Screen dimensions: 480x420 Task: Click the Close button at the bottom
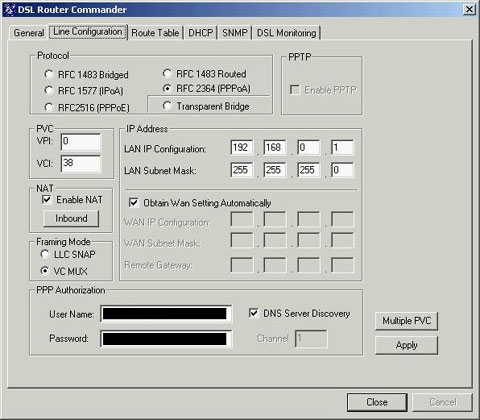[377, 402]
